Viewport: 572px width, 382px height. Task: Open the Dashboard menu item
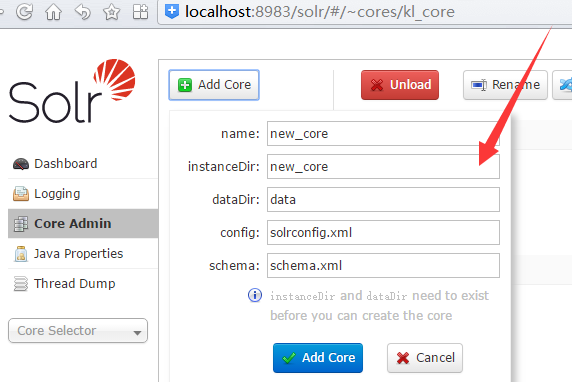(x=83, y=163)
